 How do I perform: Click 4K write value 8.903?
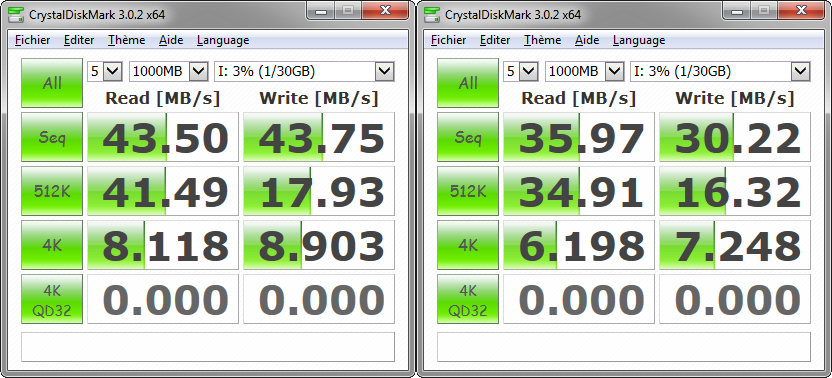tap(319, 245)
